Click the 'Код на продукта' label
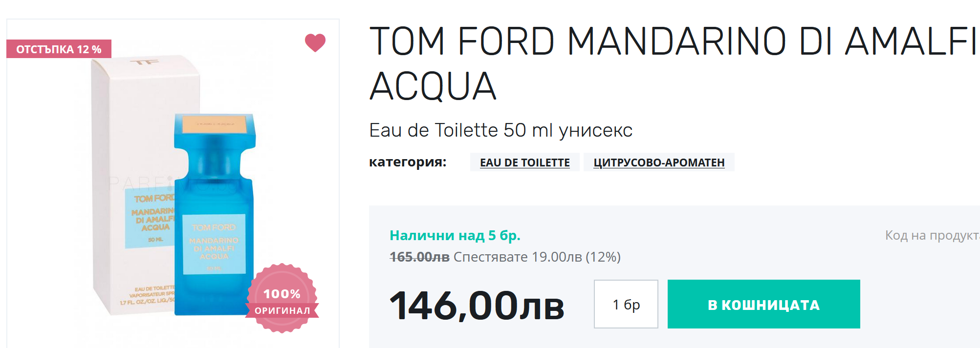 tap(932, 236)
